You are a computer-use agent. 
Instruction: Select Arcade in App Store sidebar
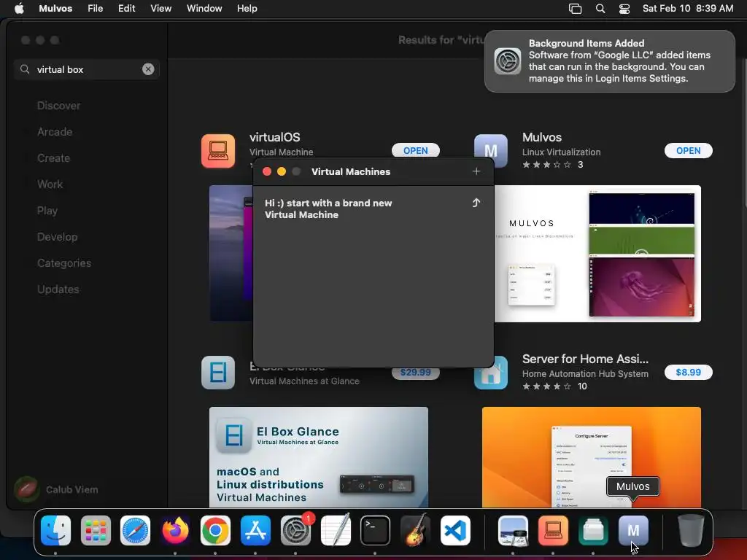(55, 132)
